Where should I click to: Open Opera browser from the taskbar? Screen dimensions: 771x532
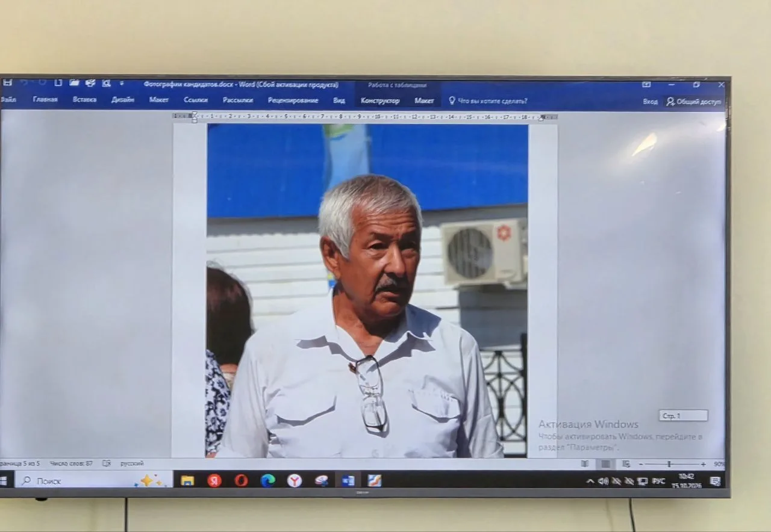click(241, 480)
